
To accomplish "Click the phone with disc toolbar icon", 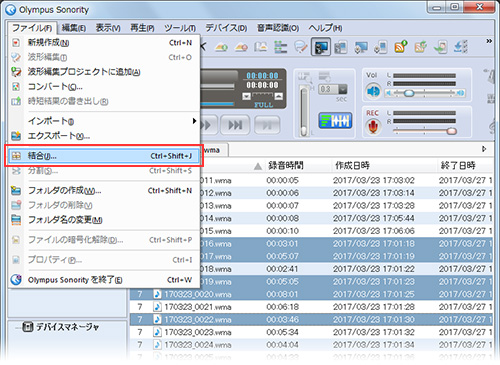I will click(x=381, y=47).
